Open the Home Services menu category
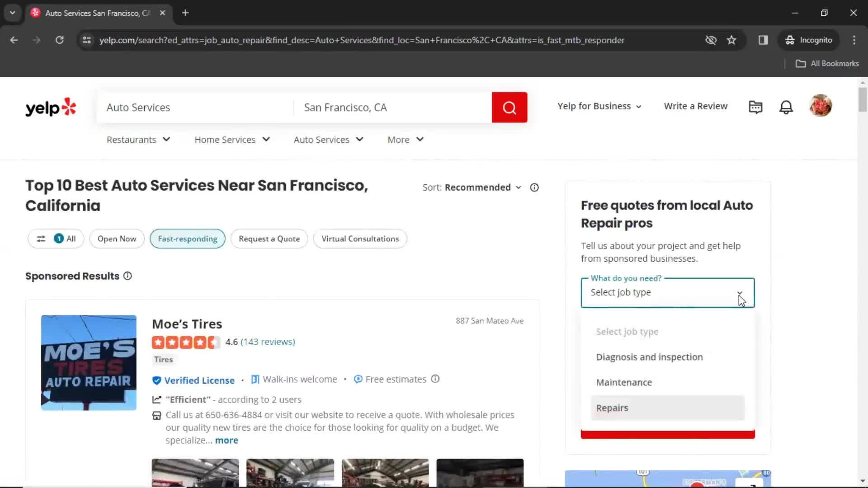Screen dimensions: 868x488 (232, 139)
